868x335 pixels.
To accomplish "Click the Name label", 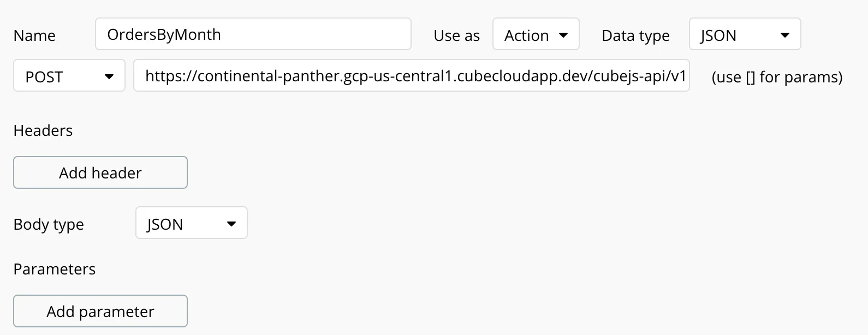I will point(34,35).
